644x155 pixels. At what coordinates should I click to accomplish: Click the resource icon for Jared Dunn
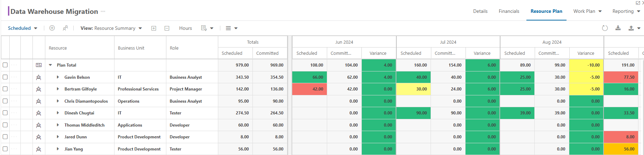tap(39, 137)
